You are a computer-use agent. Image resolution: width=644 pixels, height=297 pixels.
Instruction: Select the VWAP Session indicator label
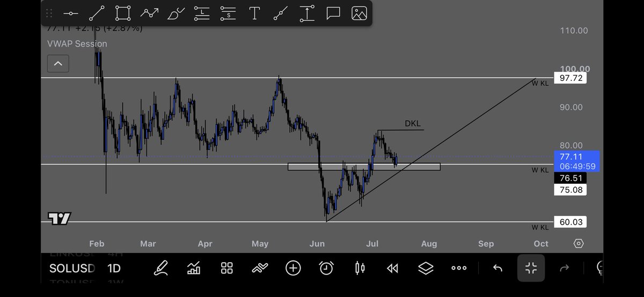point(77,44)
